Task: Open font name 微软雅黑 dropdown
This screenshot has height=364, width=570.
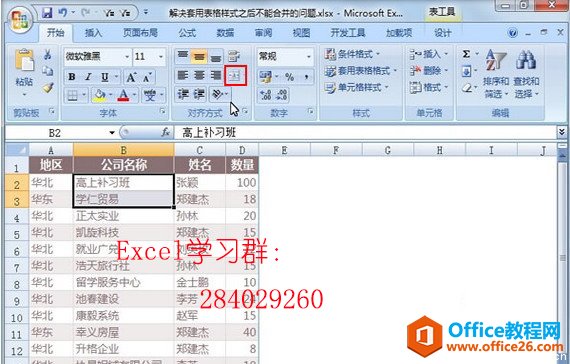Action: tap(127, 57)
